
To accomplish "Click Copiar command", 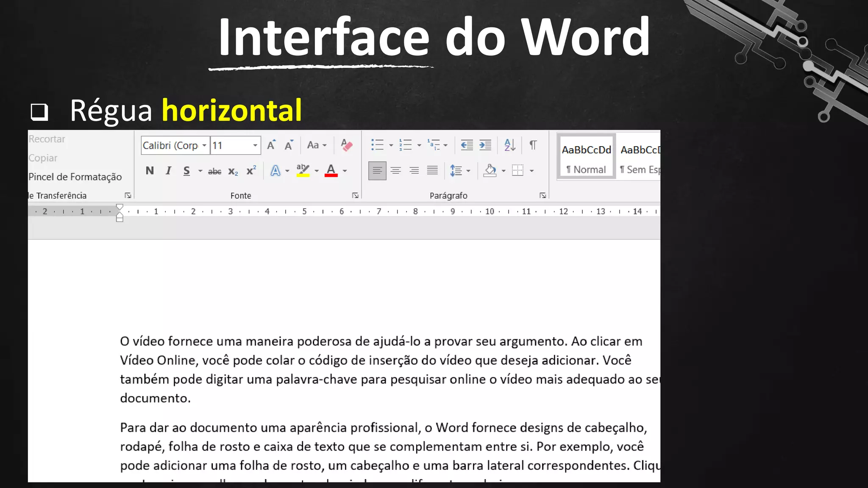I will (43, 158).
